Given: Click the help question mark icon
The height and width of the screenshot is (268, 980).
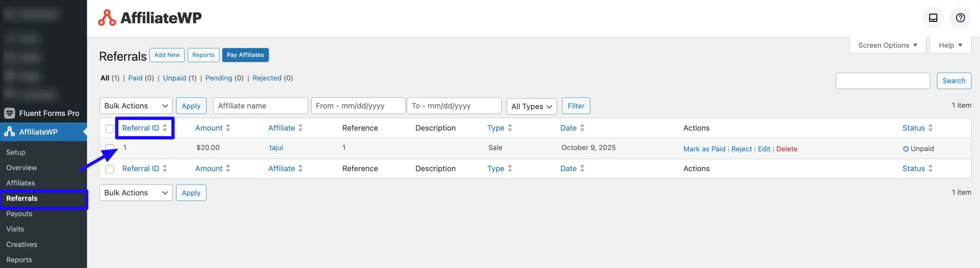Looking at the screenshot, I should click(x=960, y=18).
